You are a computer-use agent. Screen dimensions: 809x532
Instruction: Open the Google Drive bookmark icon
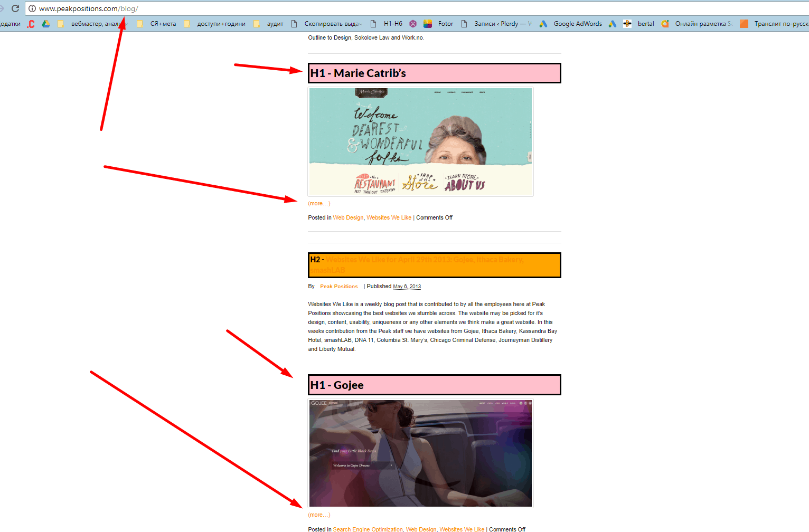(46, 23)
